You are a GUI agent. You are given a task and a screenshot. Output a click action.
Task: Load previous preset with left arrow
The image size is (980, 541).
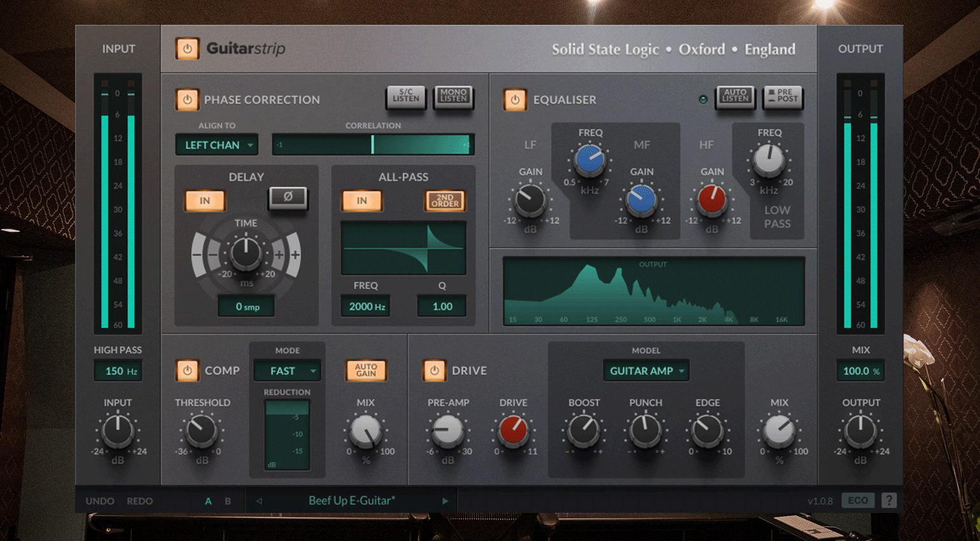[x=259, y=501]
